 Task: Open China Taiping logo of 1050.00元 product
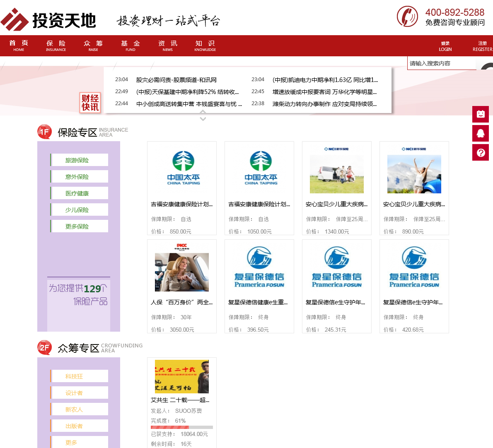261,168
